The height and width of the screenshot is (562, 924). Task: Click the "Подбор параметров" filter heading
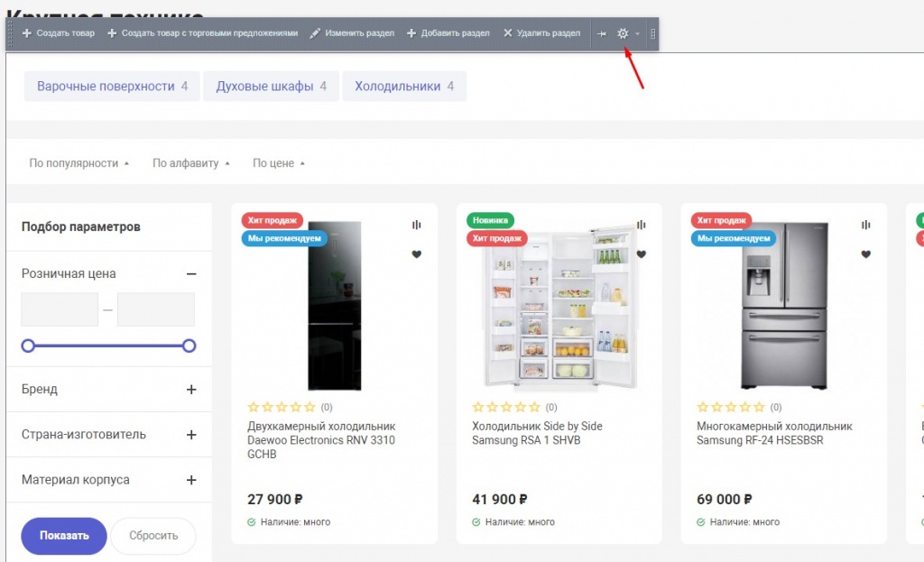coord(80,226)
